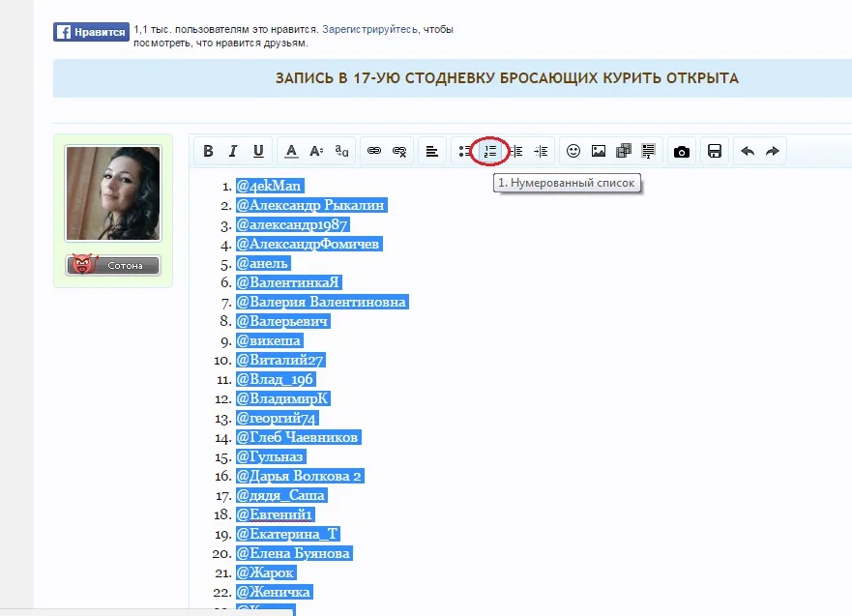Screen dimensions: 852x616
Task: Open the font color selector
Action: tap(290, 151)
